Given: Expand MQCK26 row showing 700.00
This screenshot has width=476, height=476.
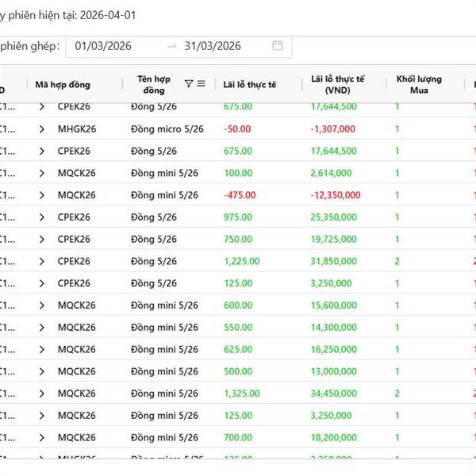Looking at the screenshot, I should [42, 437].
